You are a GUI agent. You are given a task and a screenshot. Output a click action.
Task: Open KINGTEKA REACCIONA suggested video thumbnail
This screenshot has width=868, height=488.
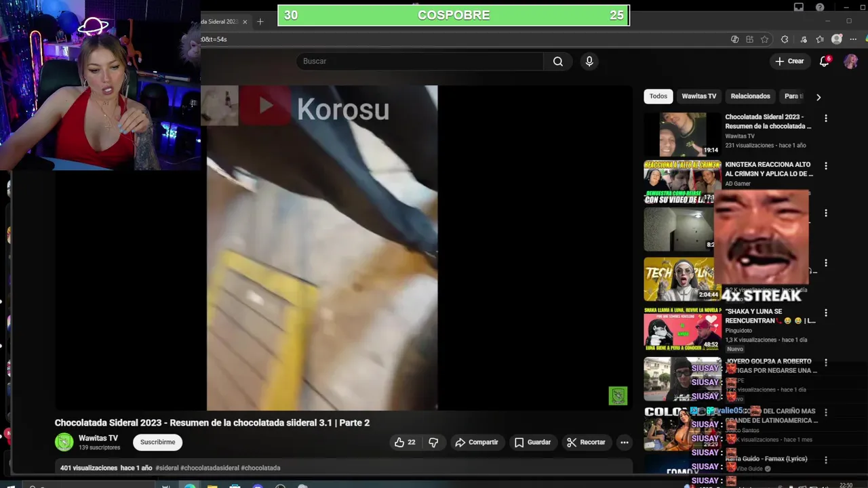click(682, 182)
